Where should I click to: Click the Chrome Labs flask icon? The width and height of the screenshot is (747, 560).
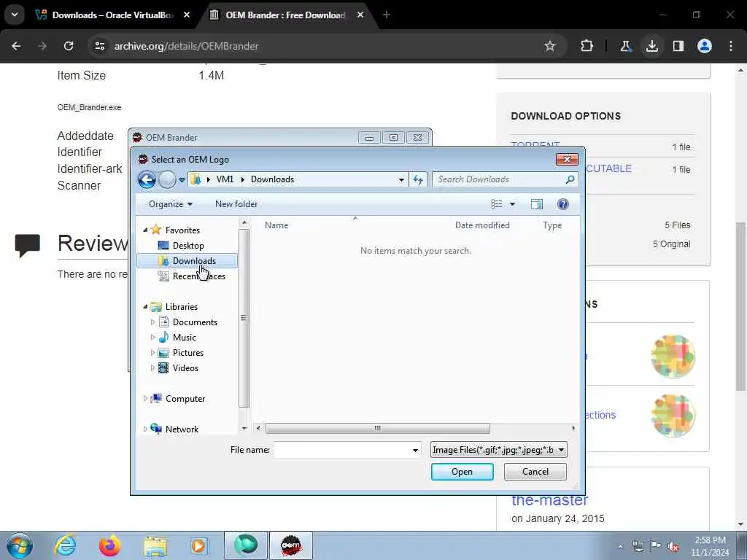point(625,46)
